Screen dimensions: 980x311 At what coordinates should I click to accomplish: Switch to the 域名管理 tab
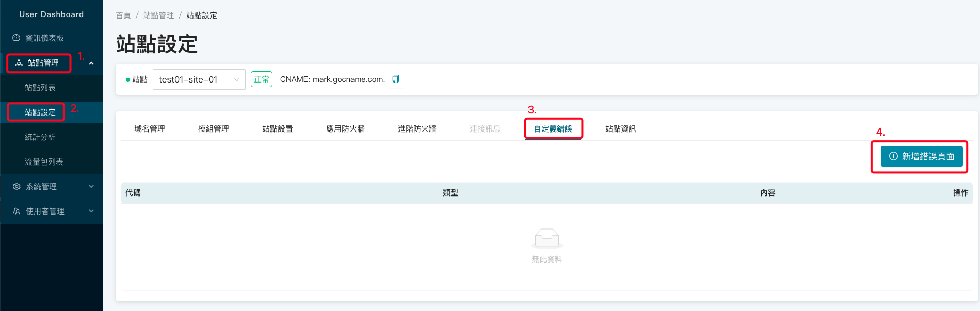150,129
